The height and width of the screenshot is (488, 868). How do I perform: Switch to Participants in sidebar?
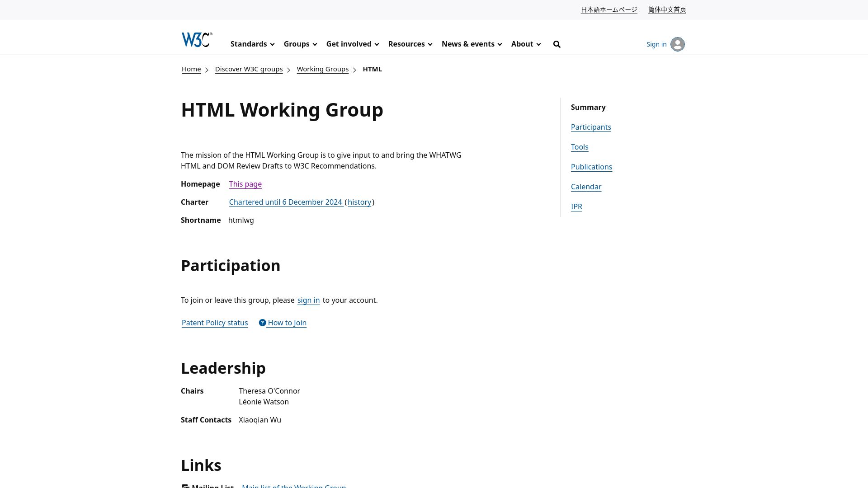pos(591,127)
